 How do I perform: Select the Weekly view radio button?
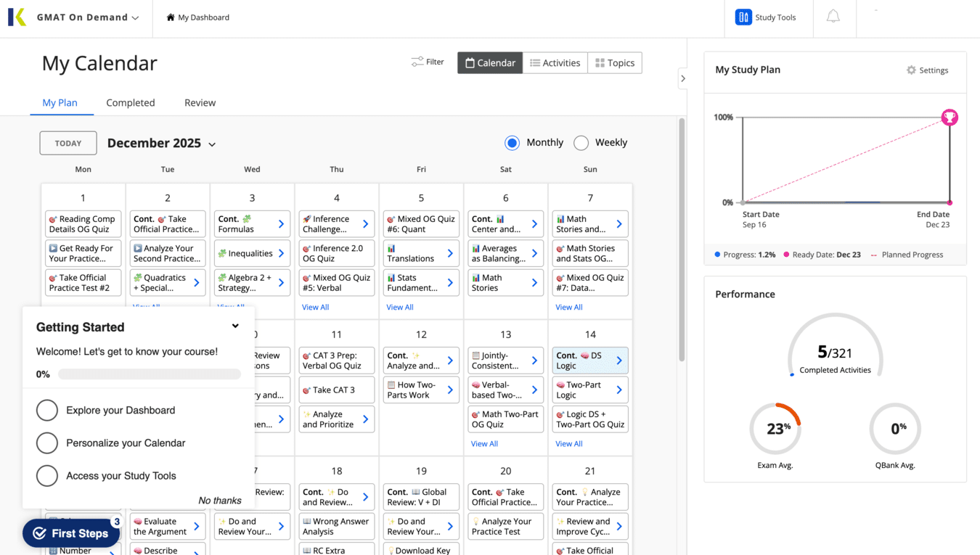click(x=581, y=143)
